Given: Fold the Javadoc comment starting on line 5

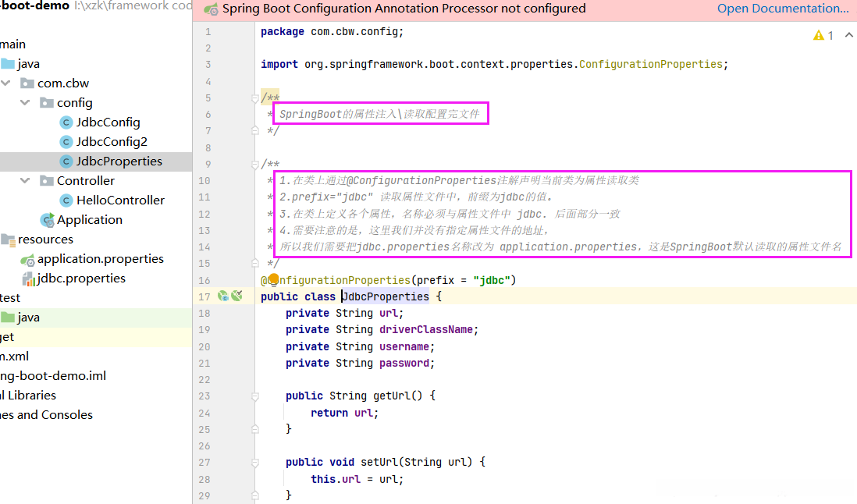Looking at the screenshot, I should pos(254,98).
